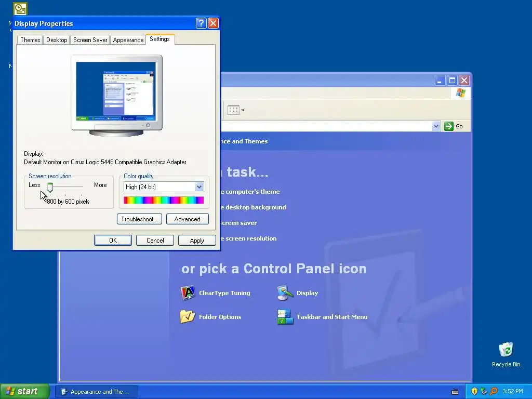Click the on-screen keyboard taskbar icon

[x=455, y=392]
